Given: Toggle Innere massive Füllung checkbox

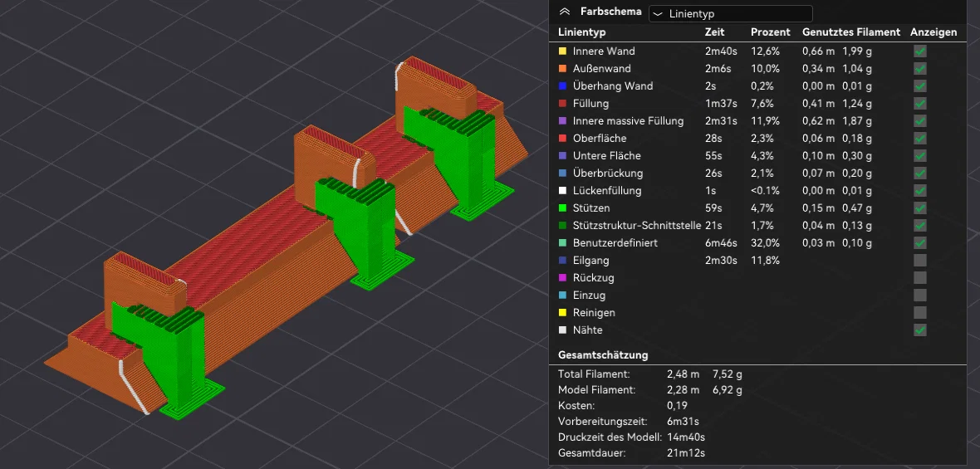Looking at the screenshot, I should [919, 121].
